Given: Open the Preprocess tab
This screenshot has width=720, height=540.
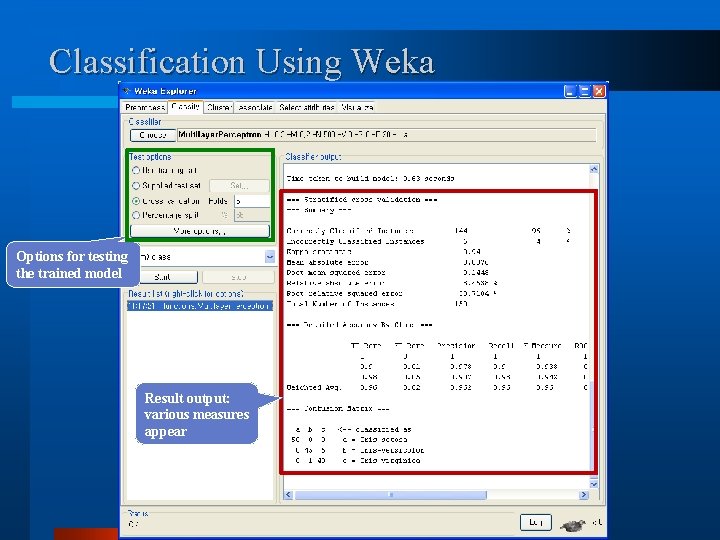Looking at the screenshot, I should click(144, 107).
